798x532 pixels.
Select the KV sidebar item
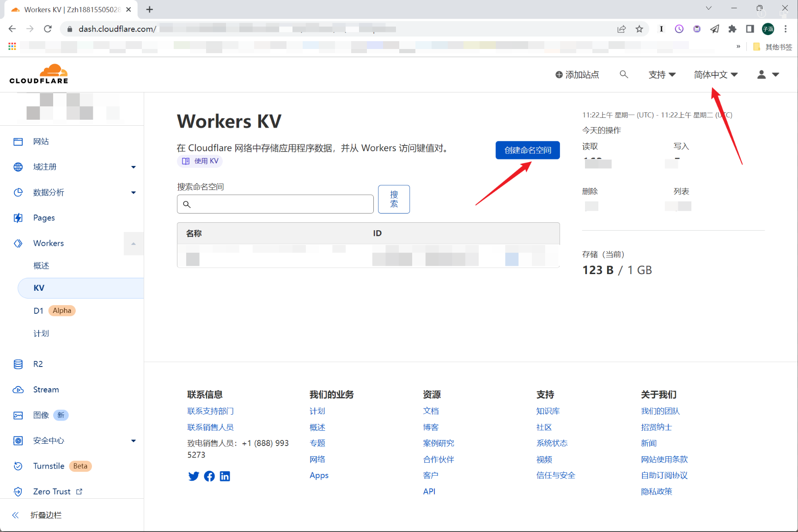(x=81, y=288)
